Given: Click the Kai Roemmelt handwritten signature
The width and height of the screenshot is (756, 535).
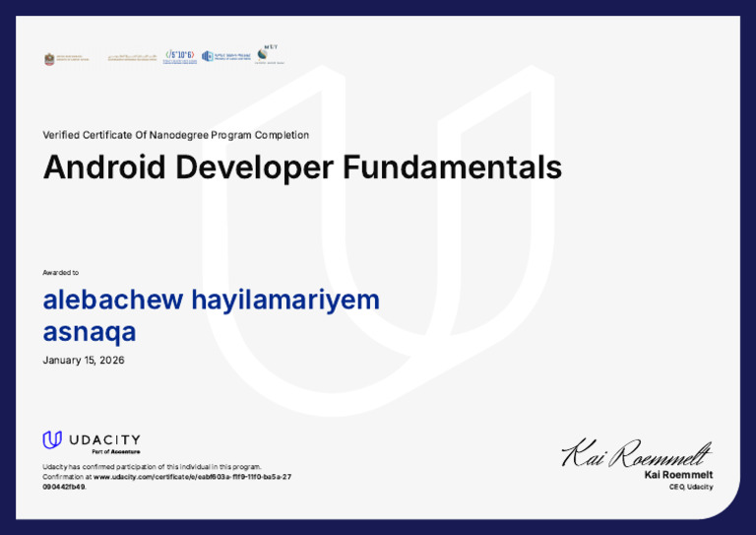Looking at the screenshot, I should coord(637,453).
